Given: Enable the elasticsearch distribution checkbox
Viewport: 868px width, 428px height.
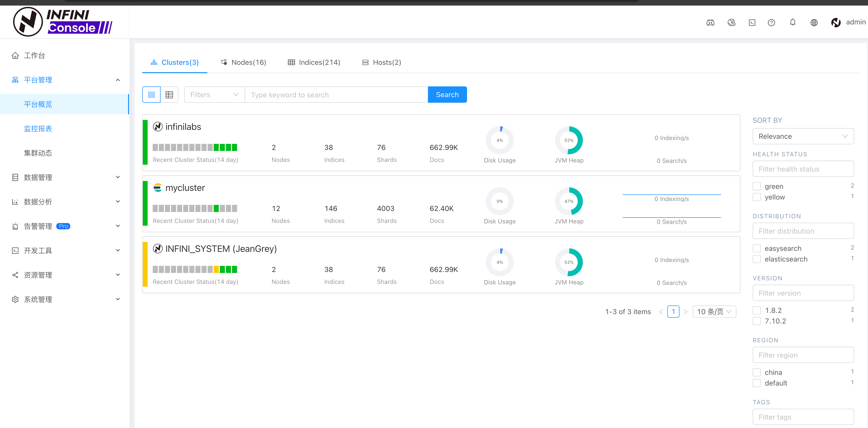Looking at the screenshot, I should pyautogui.click(x=756, y=259).
